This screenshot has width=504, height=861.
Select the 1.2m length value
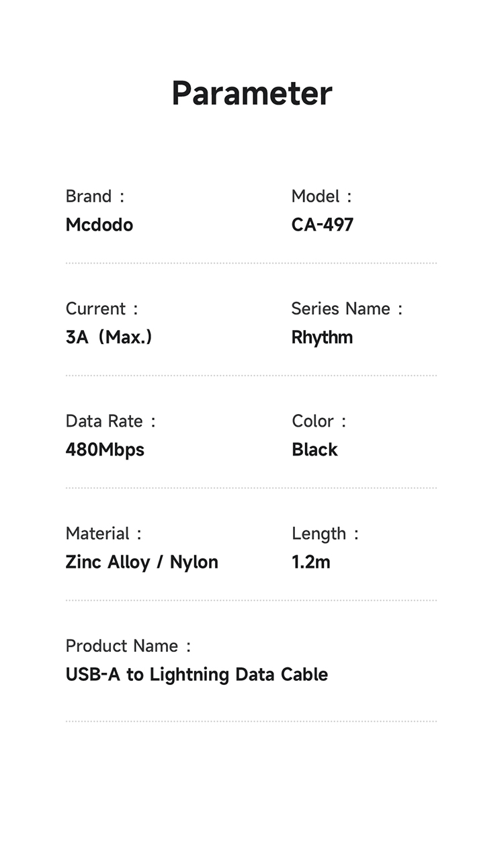(x=311, y=562)
